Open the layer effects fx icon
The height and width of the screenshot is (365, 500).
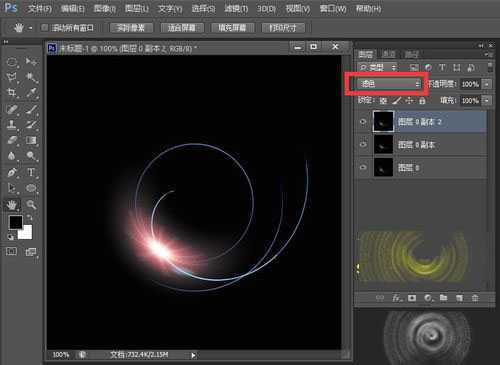pyautogui.click(x=396, y=298)
